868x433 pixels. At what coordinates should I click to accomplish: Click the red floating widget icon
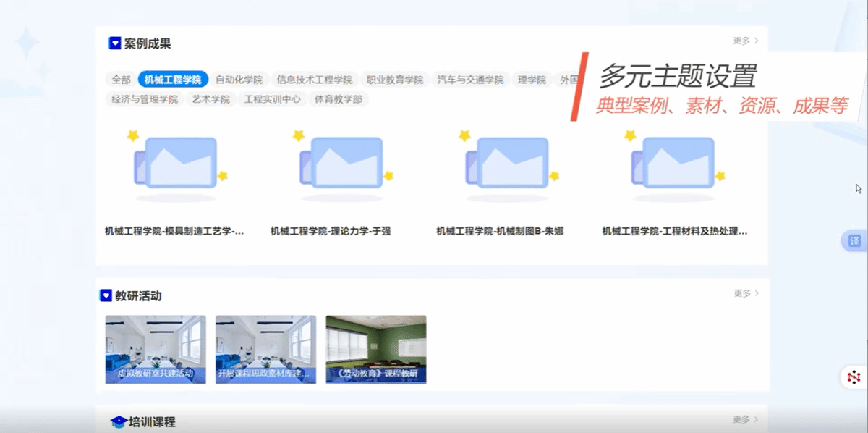pyautogui.click(x=854, y=377)
